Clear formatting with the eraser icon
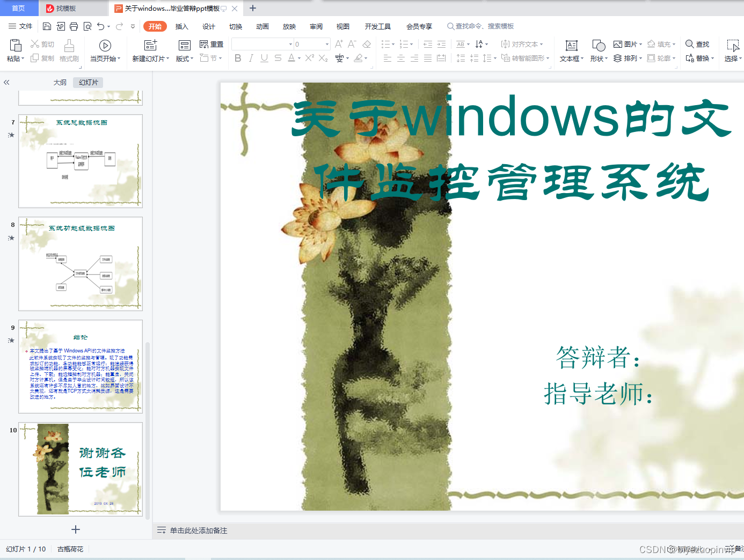This screenshot has height=560, width=744. point(367,44)
